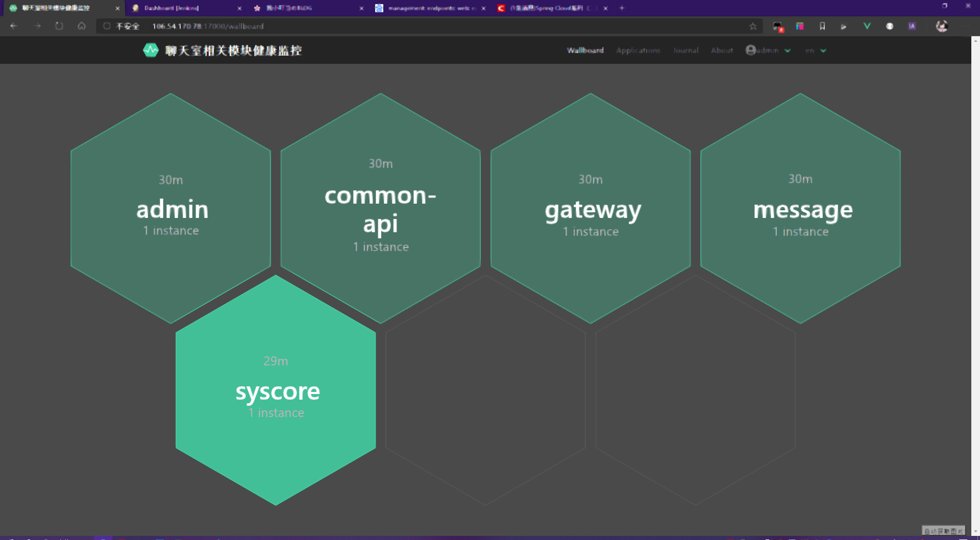Screen dimensions: 980x540
Task: Open the browser profile avatar
Action: 942,26
